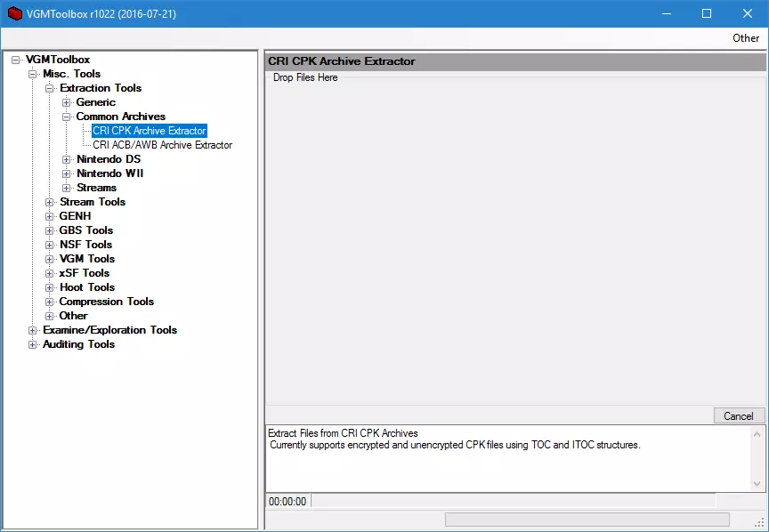Viewport: 769px width, 532px height.
Task: Expand the NSF Tools node
Action: tap(50, 245)
